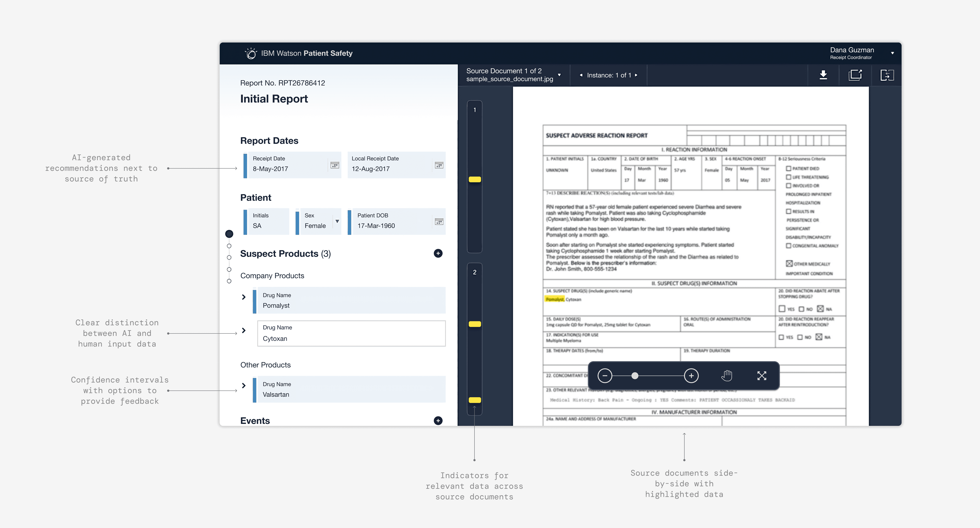Image resolution: width=980 pixels, height=528 pixels.
Task: Check the PATIENT DIED checkbox
Action: [x=788, y=168]
